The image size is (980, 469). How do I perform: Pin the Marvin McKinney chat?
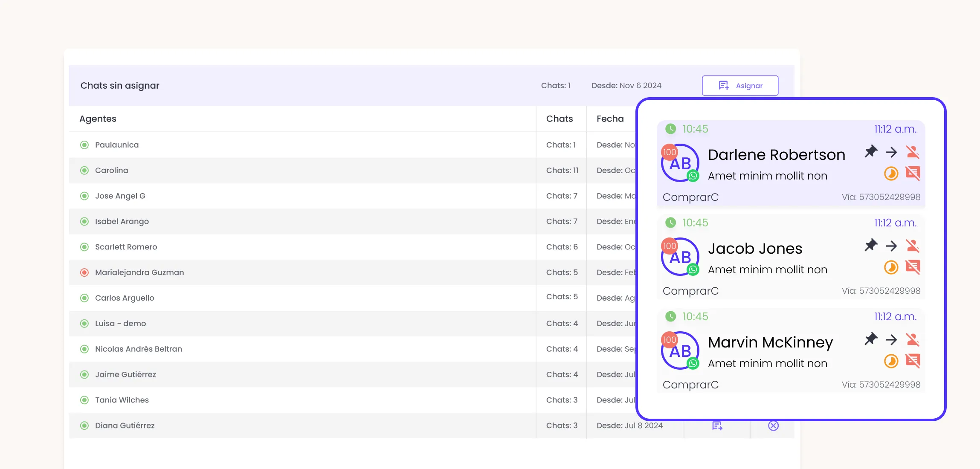[x=871, y=339]
